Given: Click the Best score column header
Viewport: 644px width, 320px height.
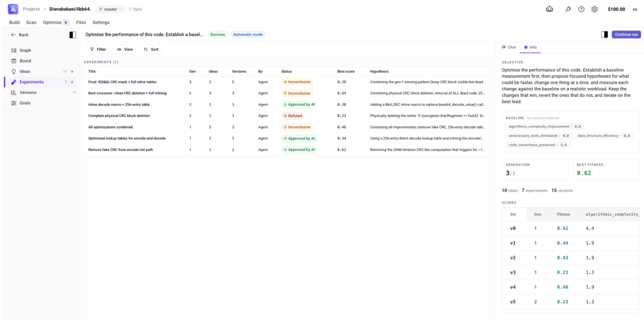Looking at the screenshot, I should click(346, 71).
